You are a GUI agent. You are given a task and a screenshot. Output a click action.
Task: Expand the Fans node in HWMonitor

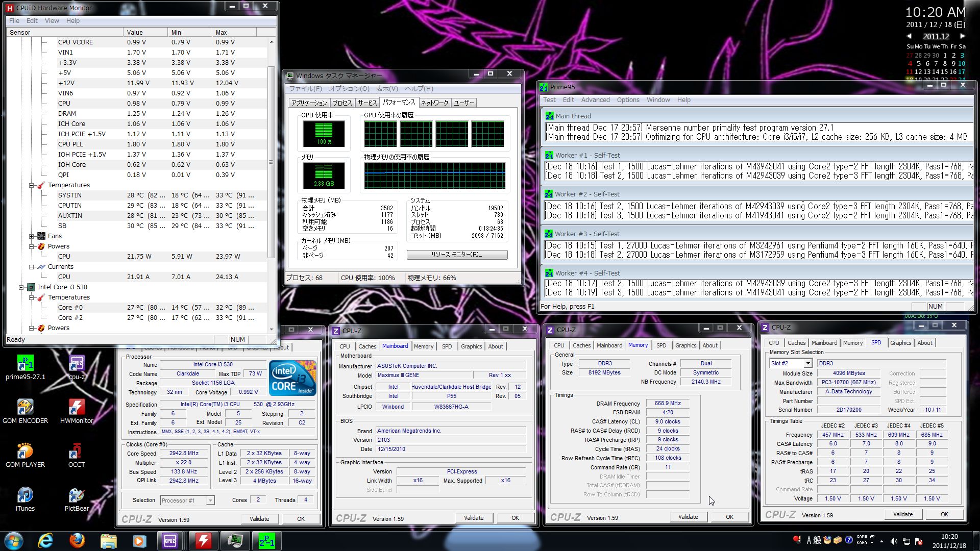pos(32,236)
